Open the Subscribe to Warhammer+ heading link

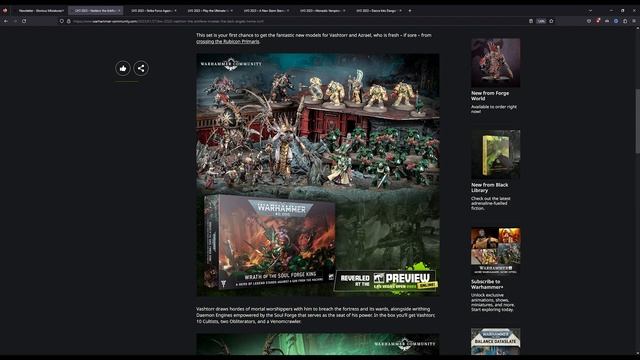coord(487,284)
